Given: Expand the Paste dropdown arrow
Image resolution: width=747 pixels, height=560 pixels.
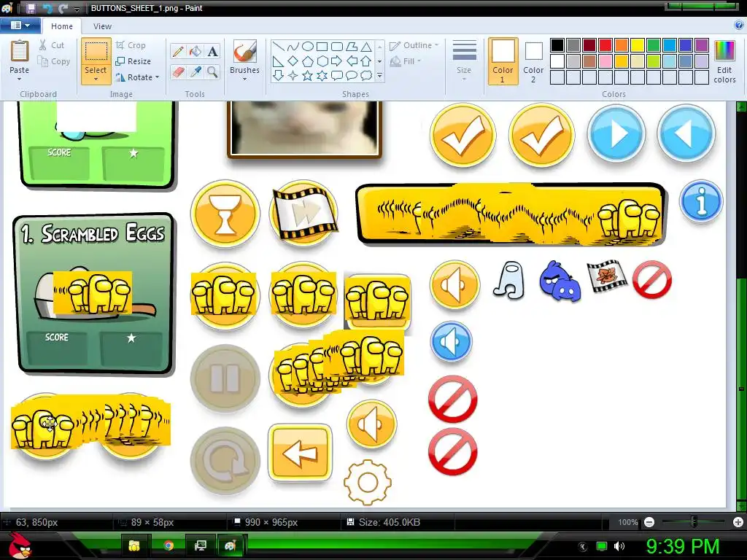Looking at the screenshot, I should tap(19, 79).
